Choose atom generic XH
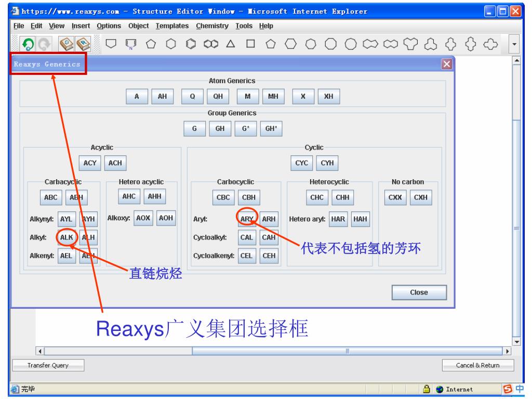532x399 pixels. (x=329, y=96)
